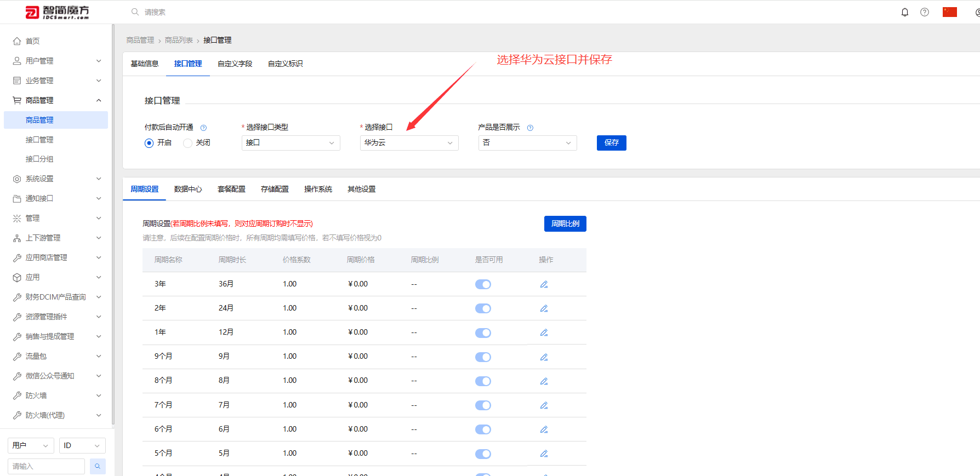Click the help icon beside 付款后自动开通
The height and width of the screenshot is (476, 980).
(203, 128)
